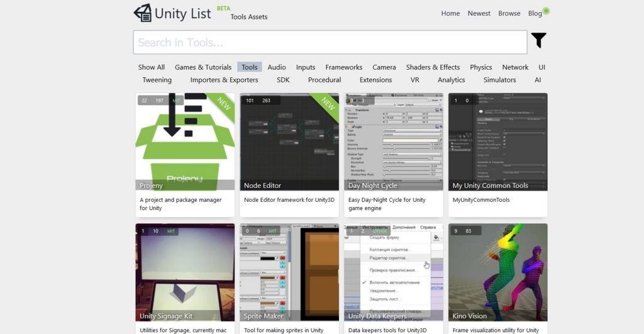Select the Extensions category
Image resolution: width=644 pixels, height=334 pixels.
click(376, 80)
